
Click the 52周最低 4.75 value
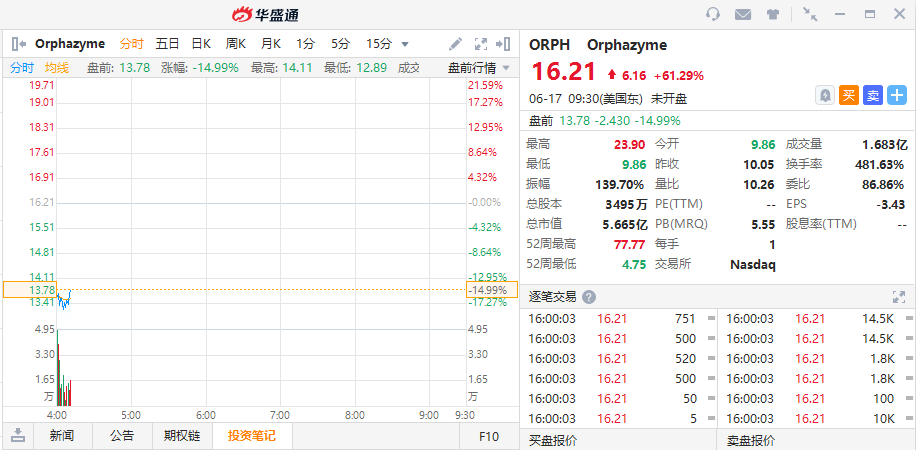click(634, 264)
